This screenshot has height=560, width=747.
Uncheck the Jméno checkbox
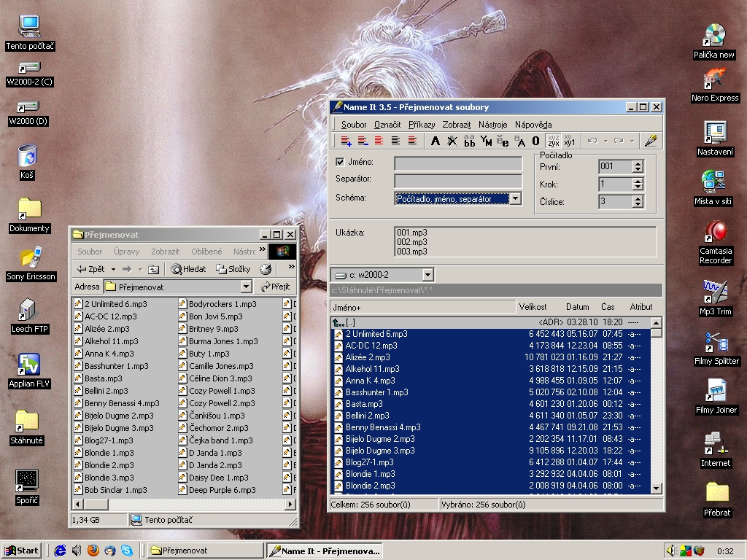341,162
